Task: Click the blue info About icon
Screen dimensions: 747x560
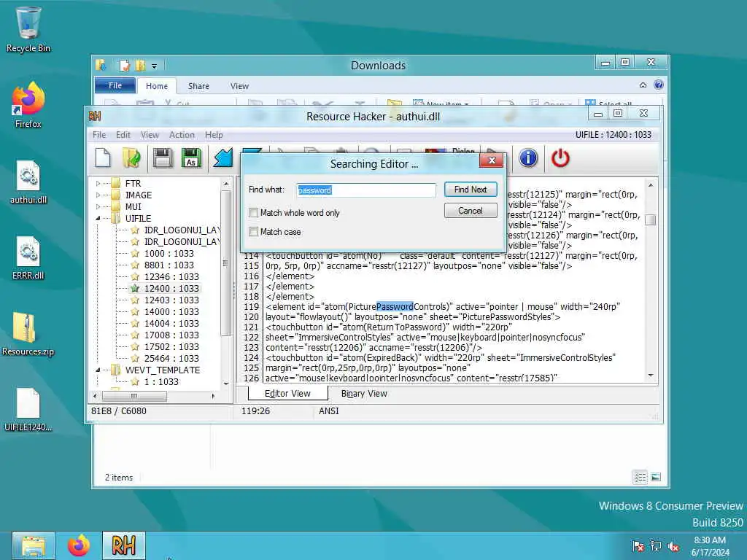Action: pos(528,157)
